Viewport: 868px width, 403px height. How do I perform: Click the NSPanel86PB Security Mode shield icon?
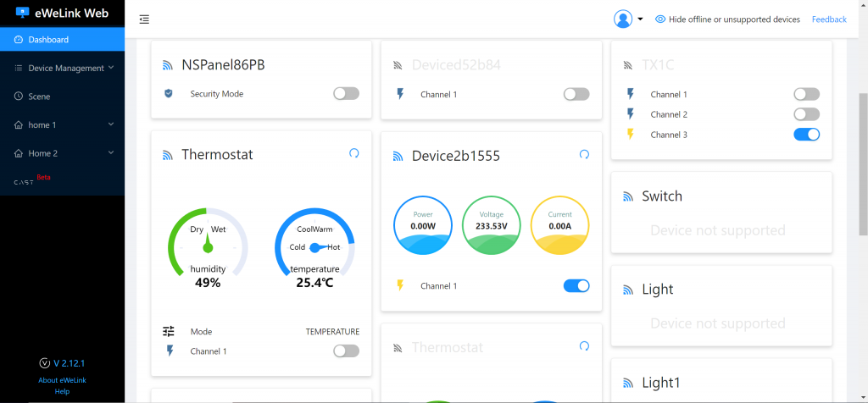point(169,94)
